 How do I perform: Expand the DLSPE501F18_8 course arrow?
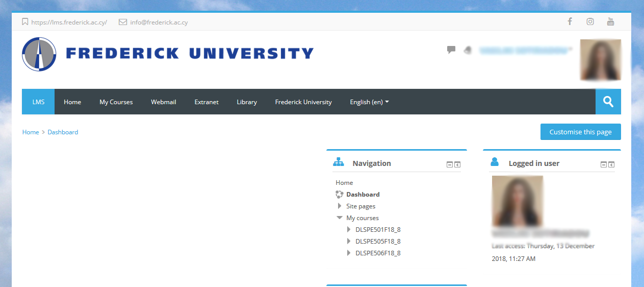[349, 229]
